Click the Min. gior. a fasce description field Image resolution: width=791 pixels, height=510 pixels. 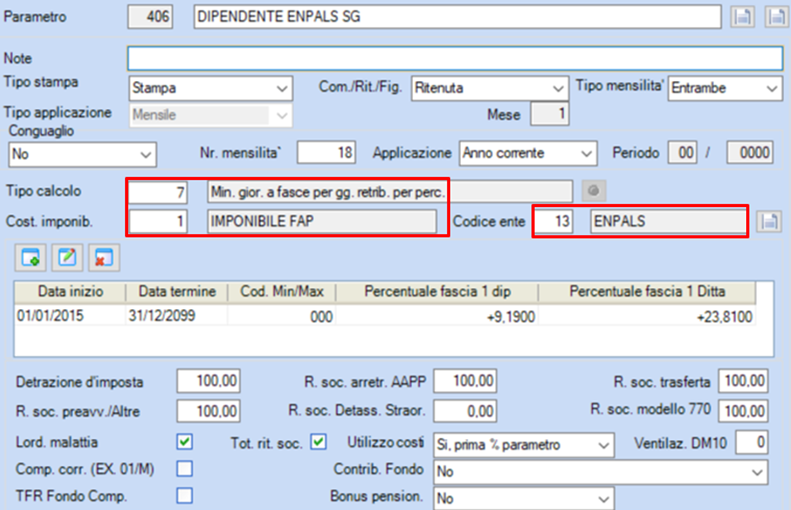pos(390,192)
